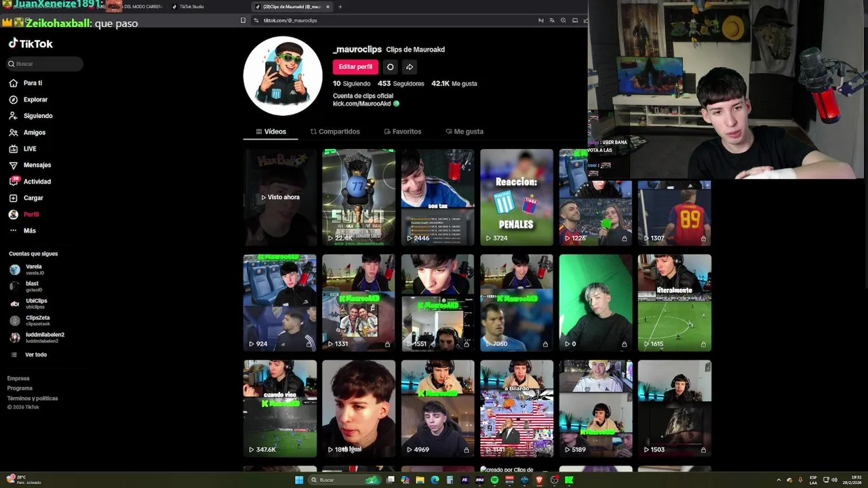
Task: Switch to the Me gusta tab
Action: pos(465,131)
